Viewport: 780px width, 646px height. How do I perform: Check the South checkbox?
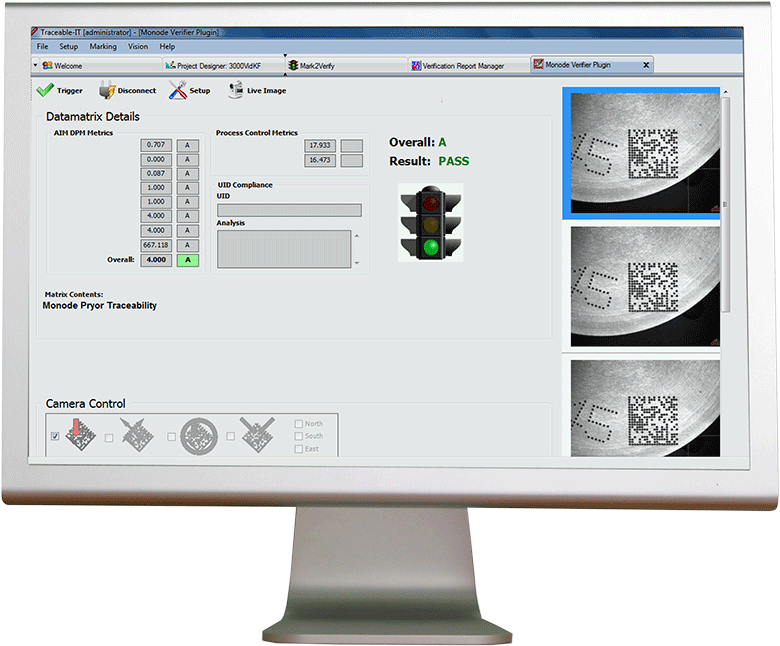click(298, 436)
